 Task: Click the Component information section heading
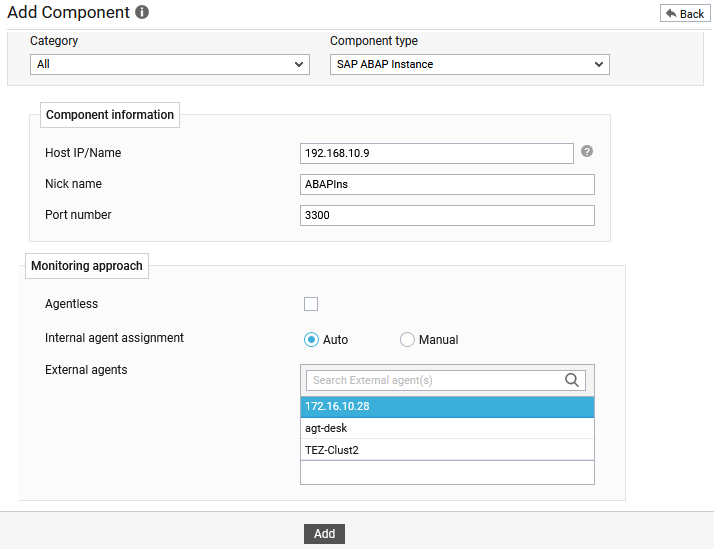pos(110,115)
